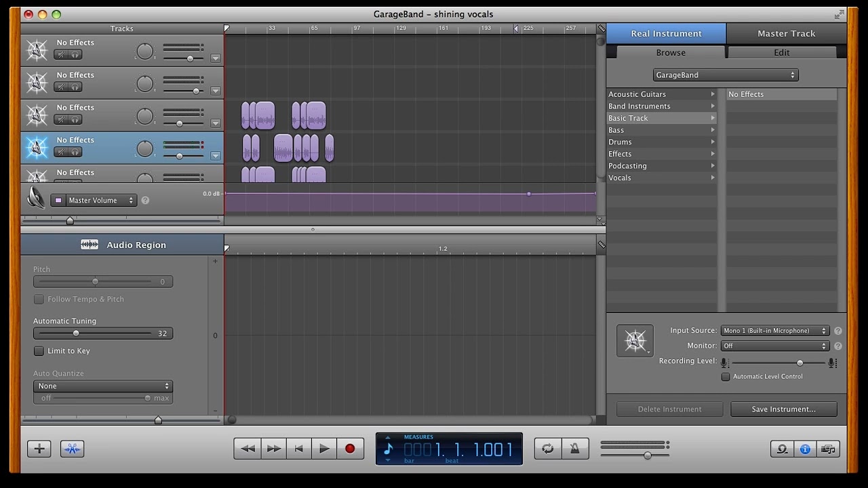Open the Monitor Off dropdown

pyautogui.click(x=775, y=346)
